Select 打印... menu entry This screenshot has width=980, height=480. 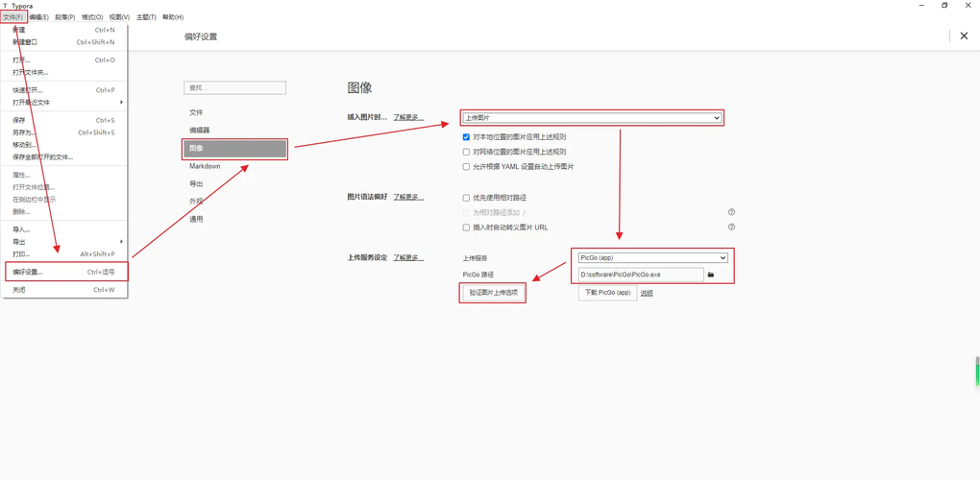[x=64, y=254]
